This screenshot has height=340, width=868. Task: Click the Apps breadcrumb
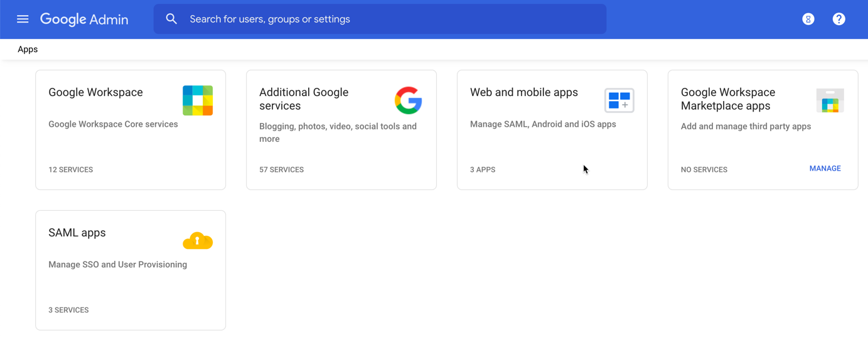(28, 50)
